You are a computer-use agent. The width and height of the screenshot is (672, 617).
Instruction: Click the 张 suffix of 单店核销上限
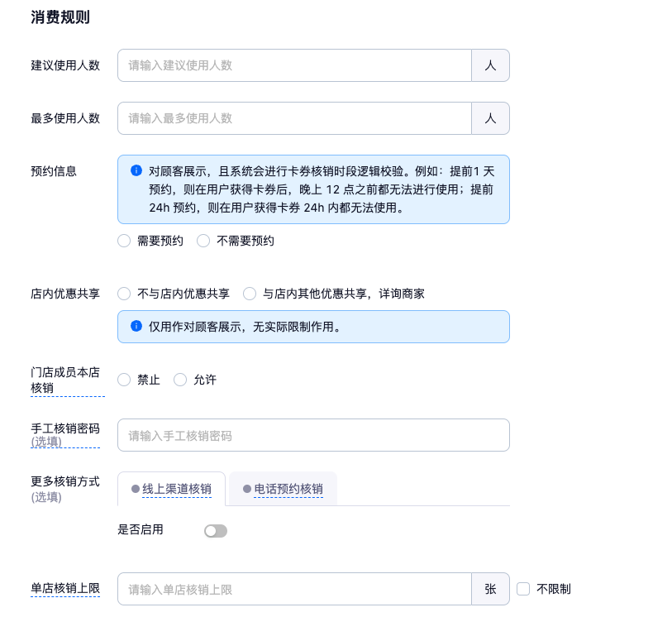490,589
